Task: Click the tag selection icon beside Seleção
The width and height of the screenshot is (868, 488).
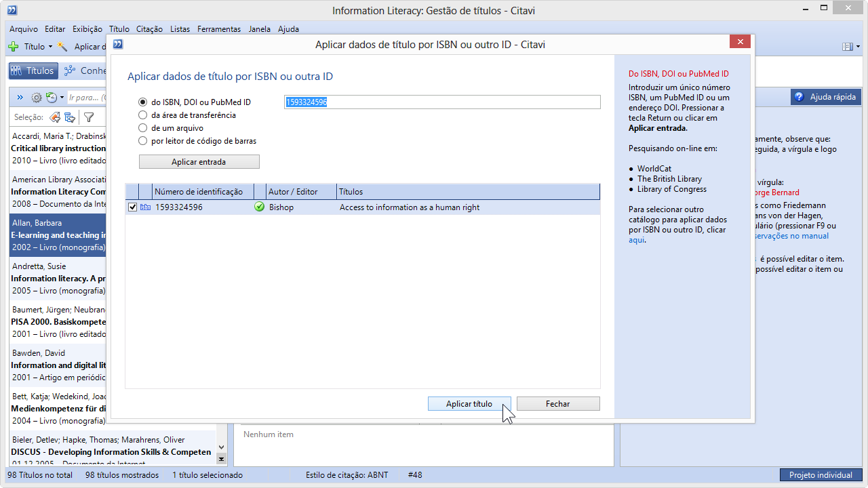Action: coord(55,117)
